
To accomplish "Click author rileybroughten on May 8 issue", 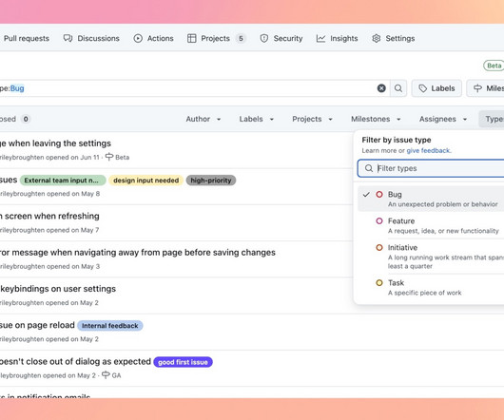I will pyautogui.click(x=22, y=194).
